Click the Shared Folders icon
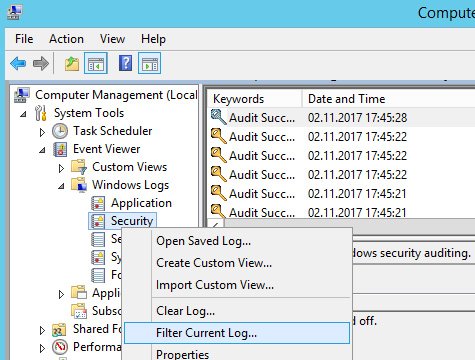475x360 pixels. coord(59,329)
